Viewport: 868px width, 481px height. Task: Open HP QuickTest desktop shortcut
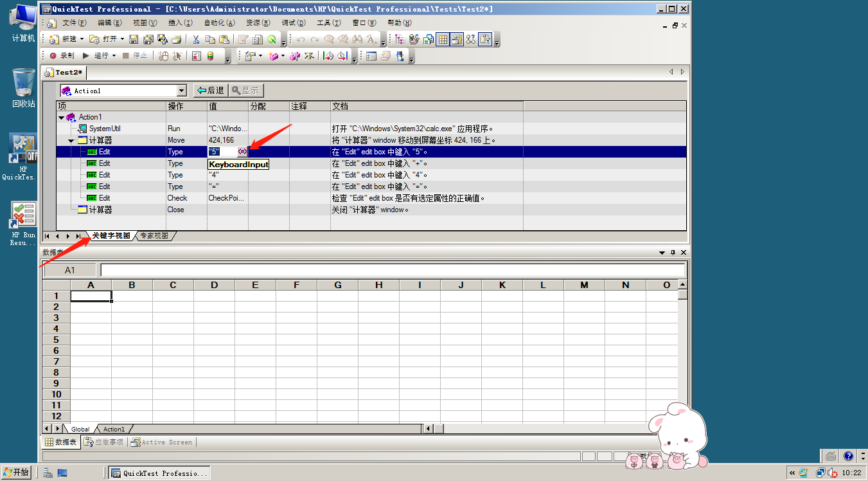23,157
